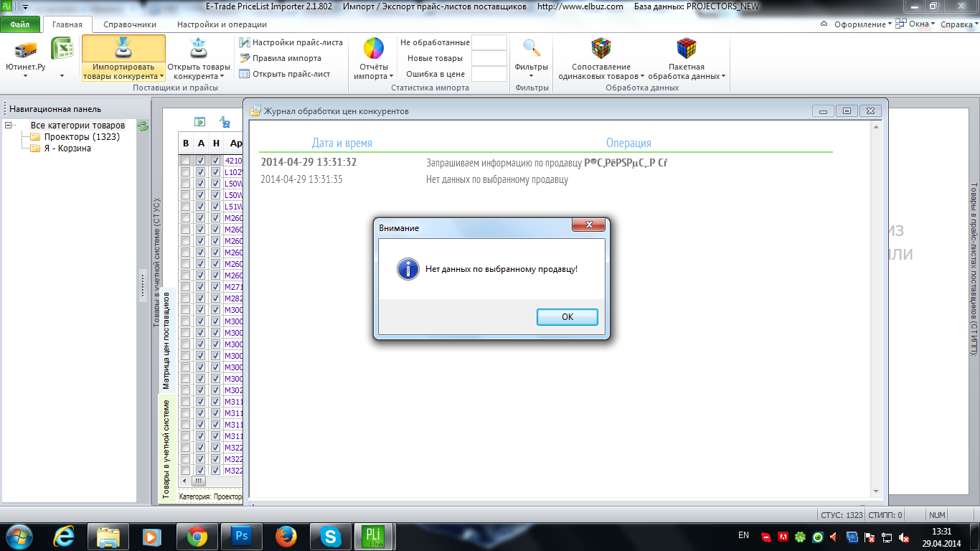Click the Новые товары field
Viewport: 980px width, 551px height.
pyautogui.click(x=489, y=58)
